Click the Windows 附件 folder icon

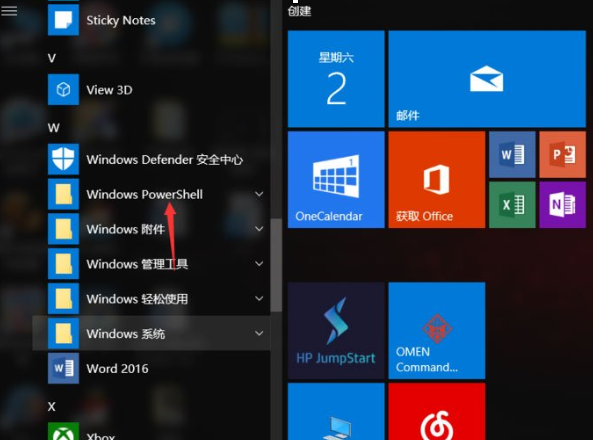(x=63, y=229)
